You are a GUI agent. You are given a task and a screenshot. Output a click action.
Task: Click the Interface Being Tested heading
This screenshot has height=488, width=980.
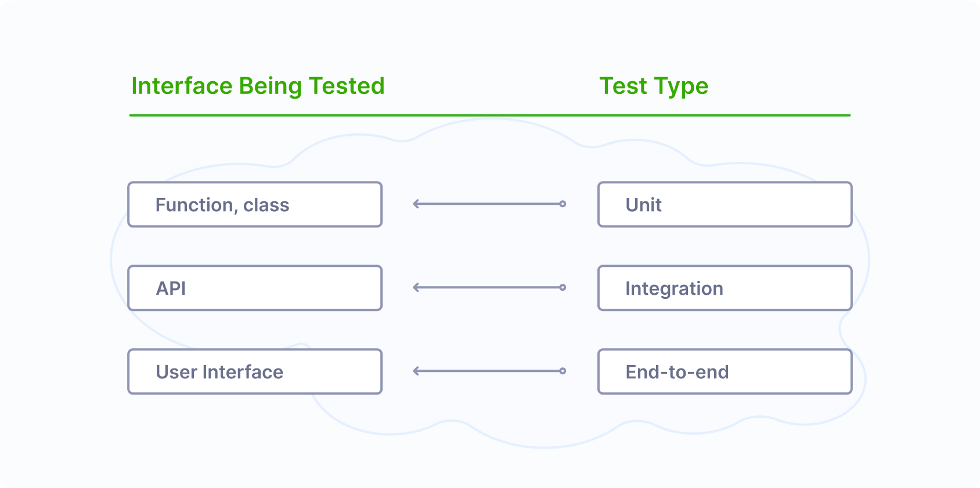click(x=258, y=86)
